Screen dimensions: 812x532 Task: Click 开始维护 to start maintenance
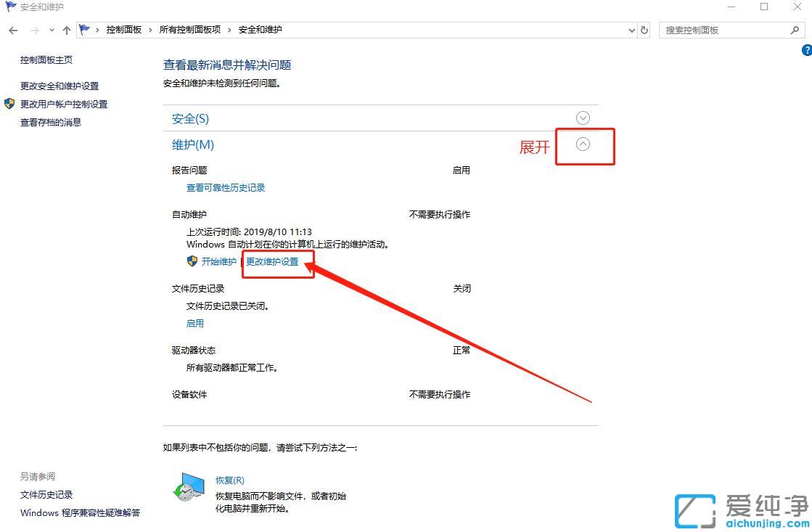[219, 262]
